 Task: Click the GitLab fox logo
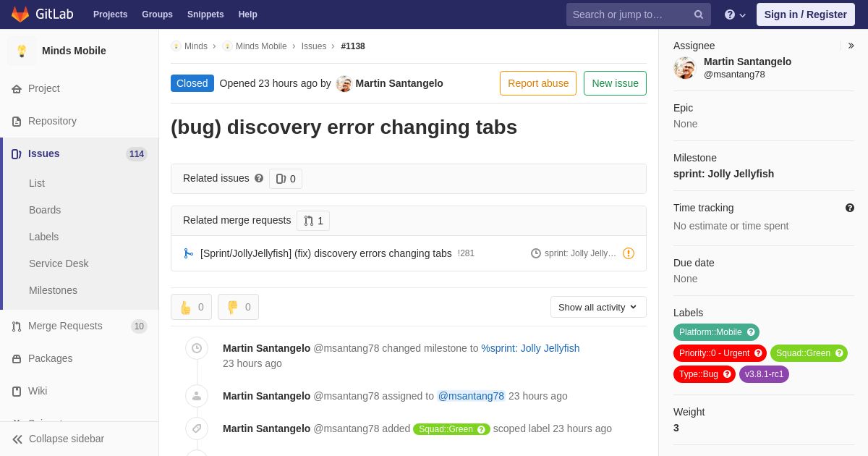(20, 14)
